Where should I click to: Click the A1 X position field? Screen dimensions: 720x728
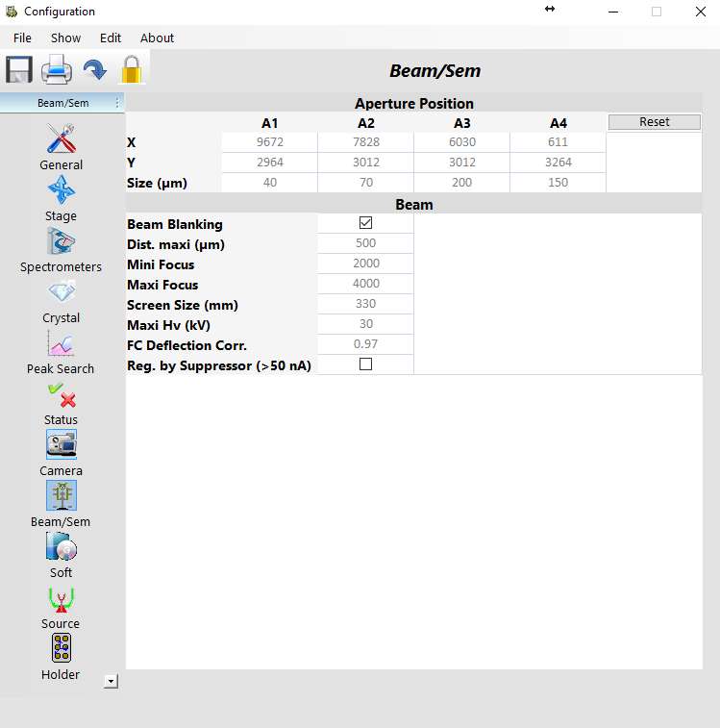pyautogui.click(x=270, y=142)
